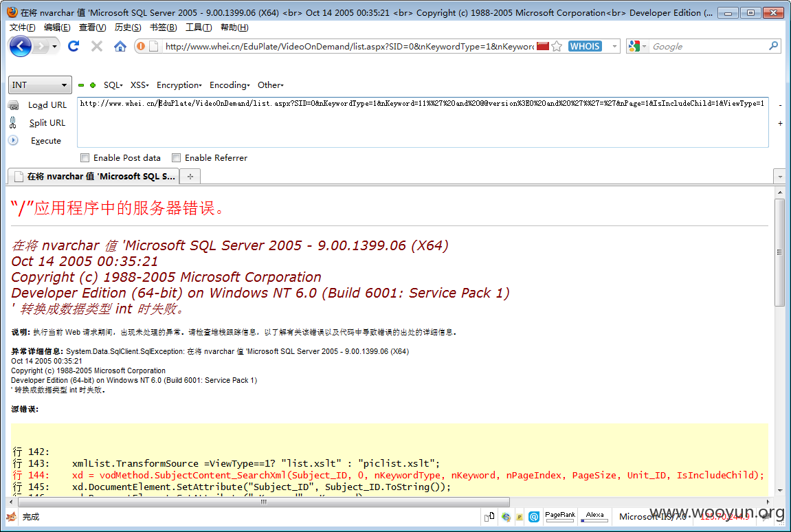Open the list all tabs dropdown
This screenshot has width=791, height=532.
point(780,177)
